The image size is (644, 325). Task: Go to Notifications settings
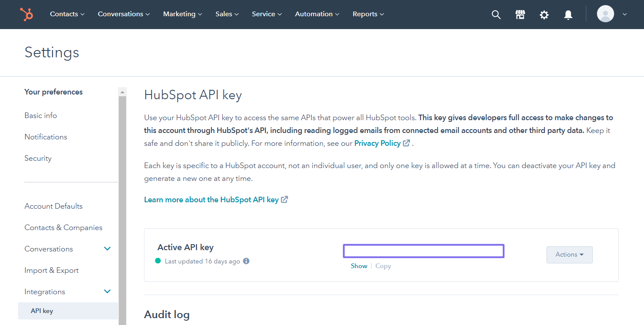(x=46, y=137)
